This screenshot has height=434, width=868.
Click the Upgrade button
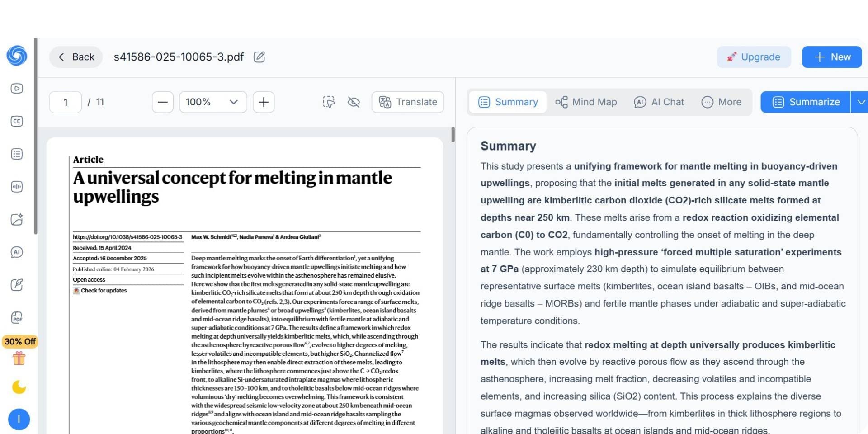pos(754,57)
